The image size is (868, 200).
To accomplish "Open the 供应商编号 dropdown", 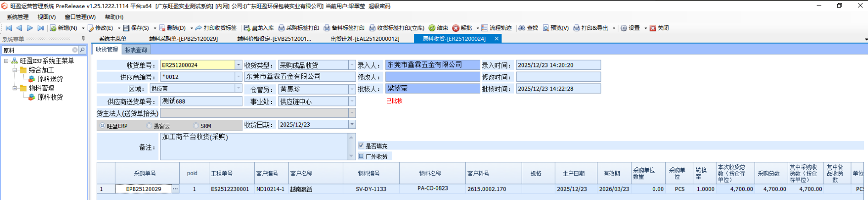I will [x=239, y=77].
